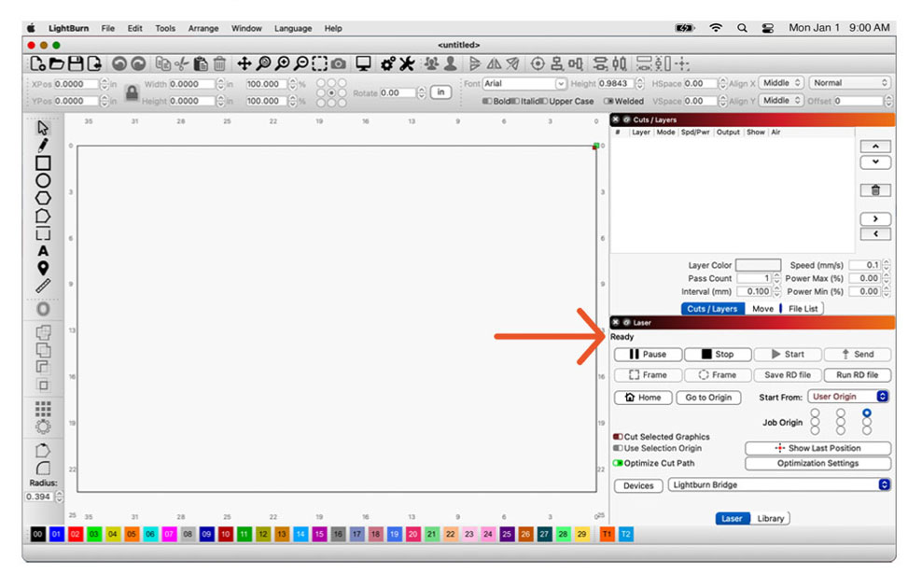This screenshot has height=588, width=922.
Task: Click the Zoom In magnifier icon
Action: click(282, 63)
